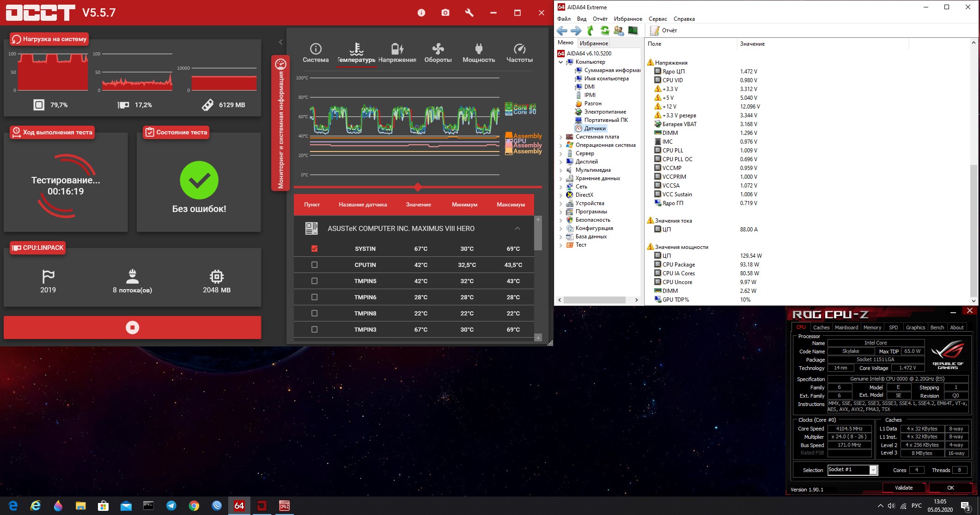Expand the Системная плата tree node
980x515 pixels.
point(561,137)
